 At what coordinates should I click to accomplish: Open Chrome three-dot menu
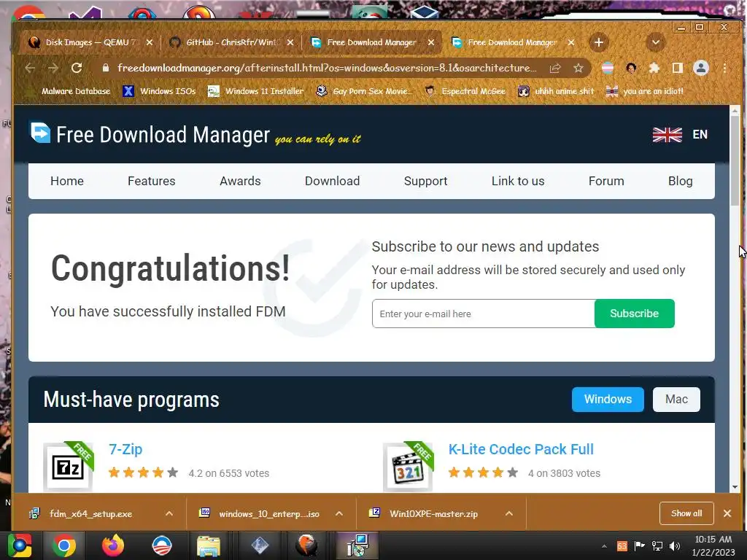[724, 68]
